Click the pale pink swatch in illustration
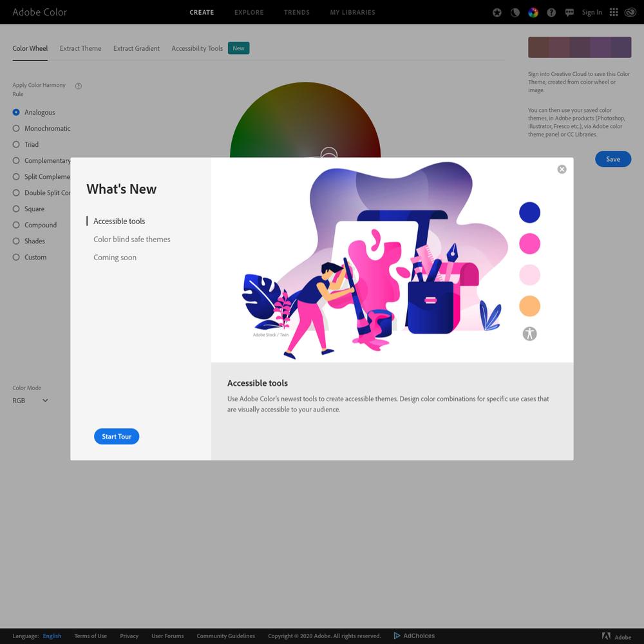644x644 pixels. tap(530, 275)
